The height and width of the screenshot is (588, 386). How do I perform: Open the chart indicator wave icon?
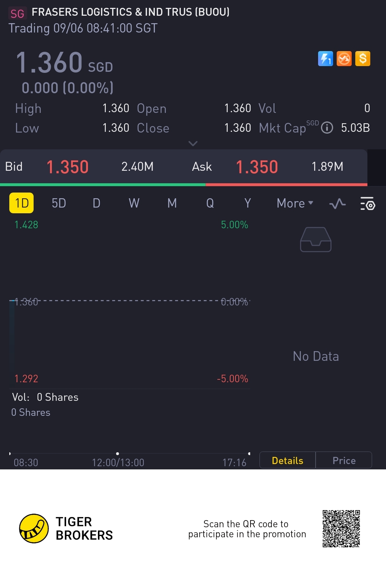(337, 204)
